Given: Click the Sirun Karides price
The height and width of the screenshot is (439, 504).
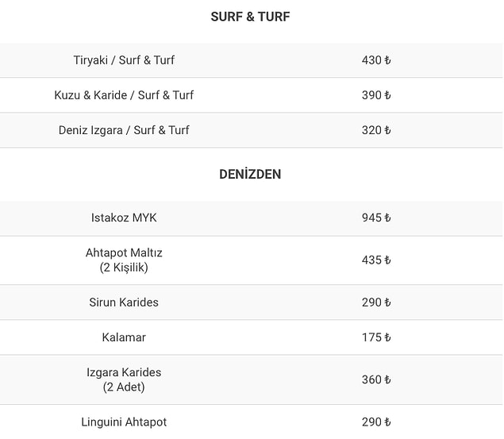Looking at the screenshot, I should (x=376, y=302).
